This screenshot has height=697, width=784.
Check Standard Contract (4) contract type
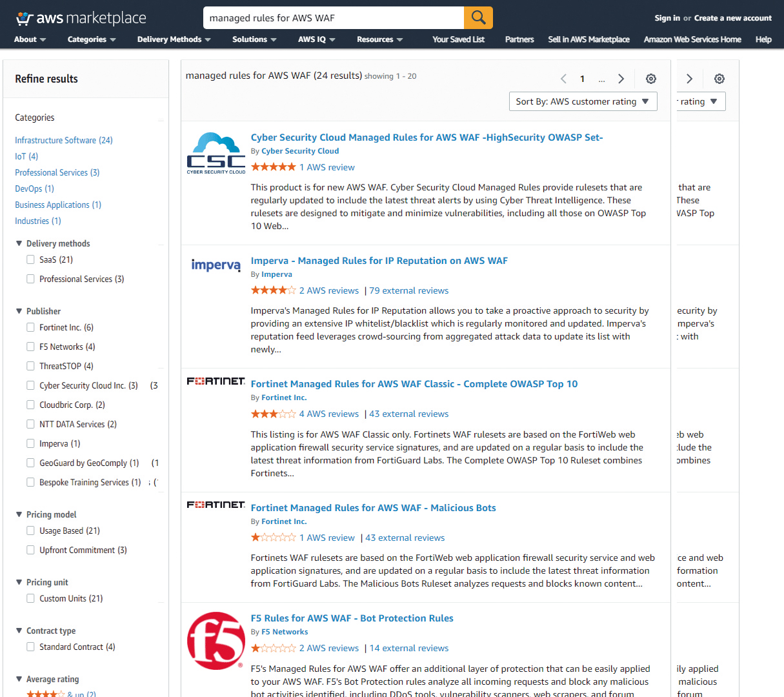tap(30, 647)
